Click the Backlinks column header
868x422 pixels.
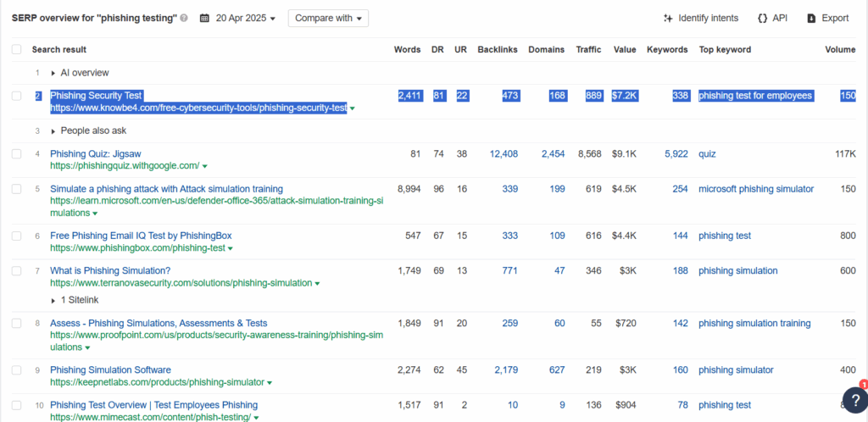coord(498,49)
